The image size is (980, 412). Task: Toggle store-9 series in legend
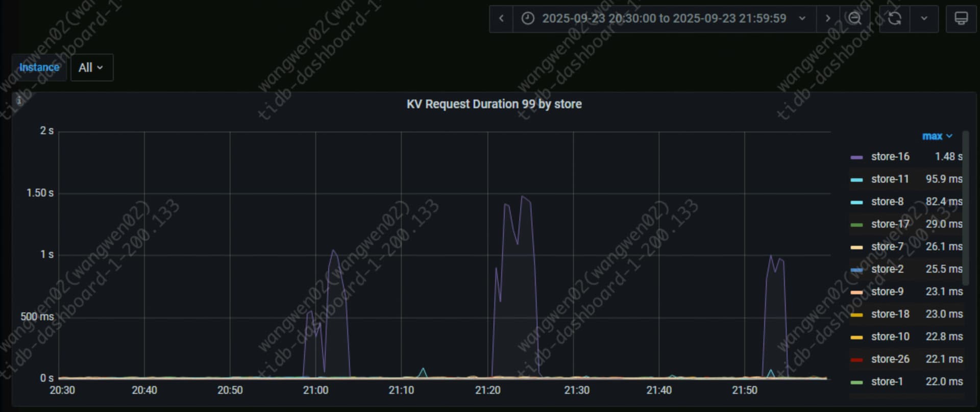[x=887, y=292]
